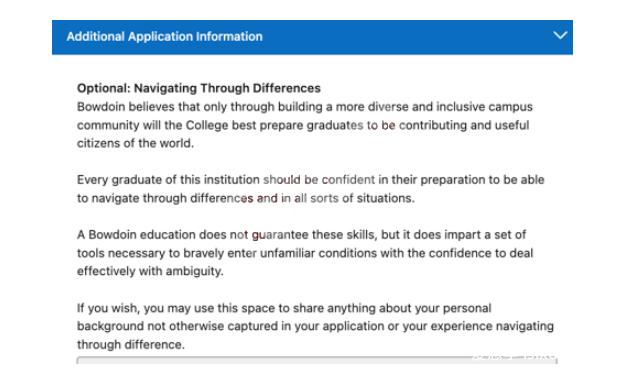This screenshot has width=619, height=376.
Task: Click the line starting 'to navigate through differences'
Action: click(246, 198)
